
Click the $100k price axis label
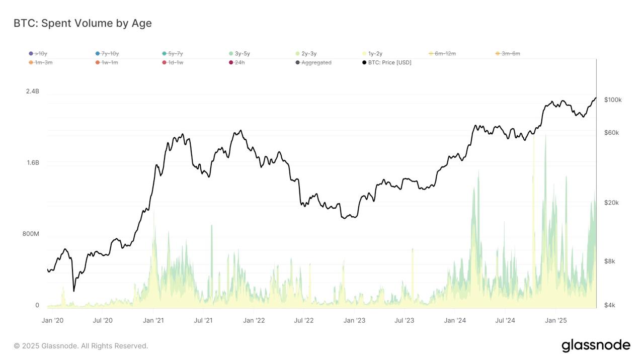[613, 100]
